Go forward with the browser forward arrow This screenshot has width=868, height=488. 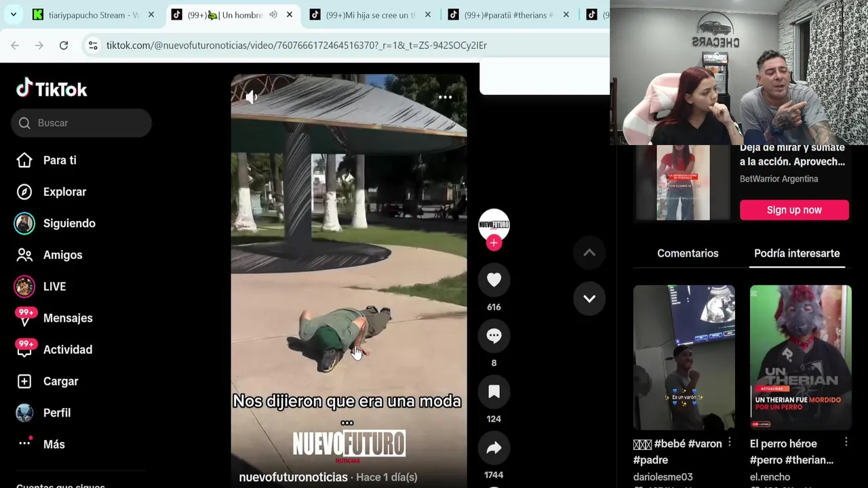point(39,45)
